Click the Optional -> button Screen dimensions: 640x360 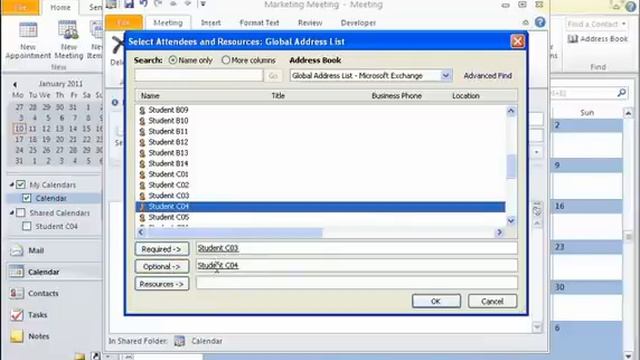point(162,267)
